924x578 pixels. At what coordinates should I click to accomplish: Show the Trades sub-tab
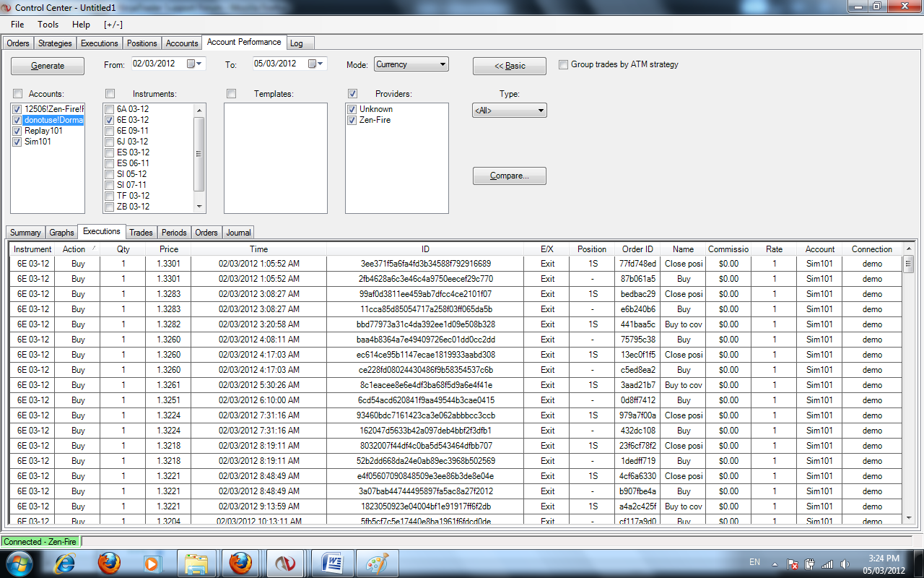[141, 233]
